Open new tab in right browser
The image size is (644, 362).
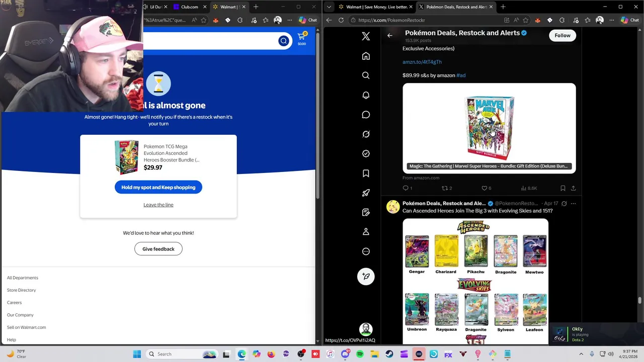point(503,7)
